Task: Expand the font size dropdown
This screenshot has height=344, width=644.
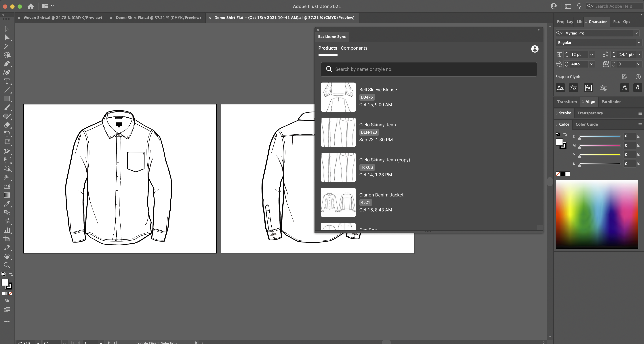Action: pyautogui.click(x=592, y=54)
